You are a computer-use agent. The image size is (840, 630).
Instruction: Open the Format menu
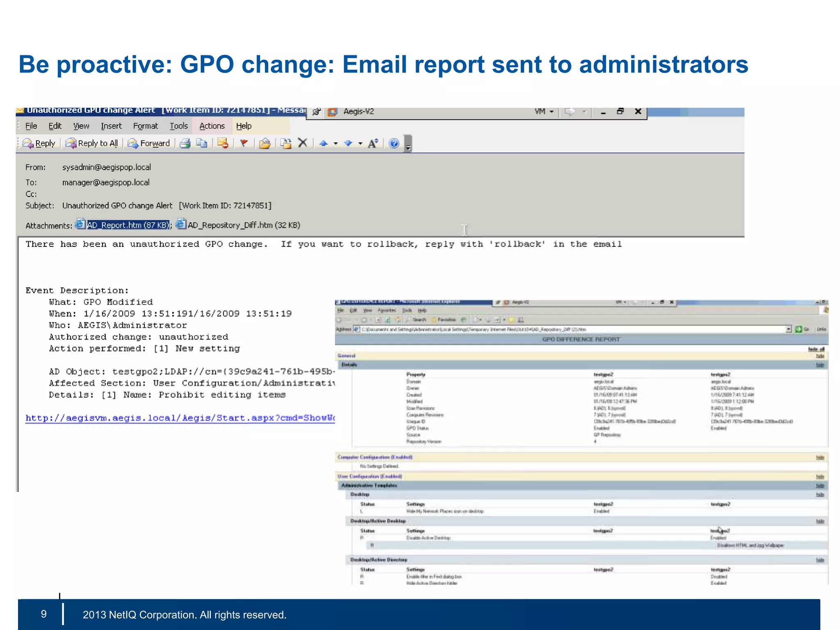coord(145,126)
